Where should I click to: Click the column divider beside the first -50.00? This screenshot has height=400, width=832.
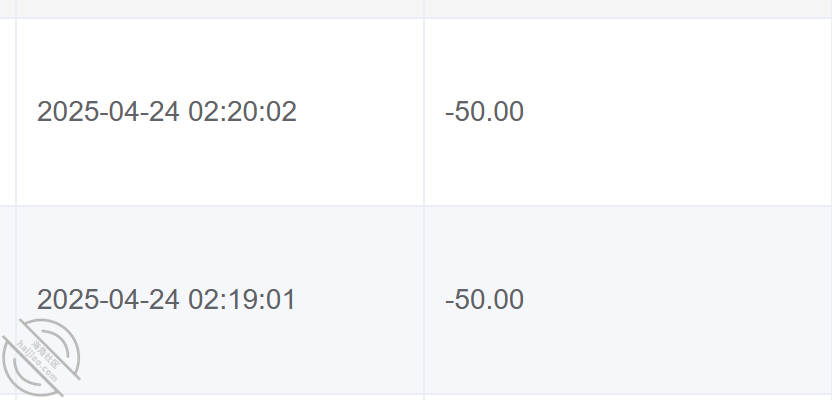tap(424, 112)
